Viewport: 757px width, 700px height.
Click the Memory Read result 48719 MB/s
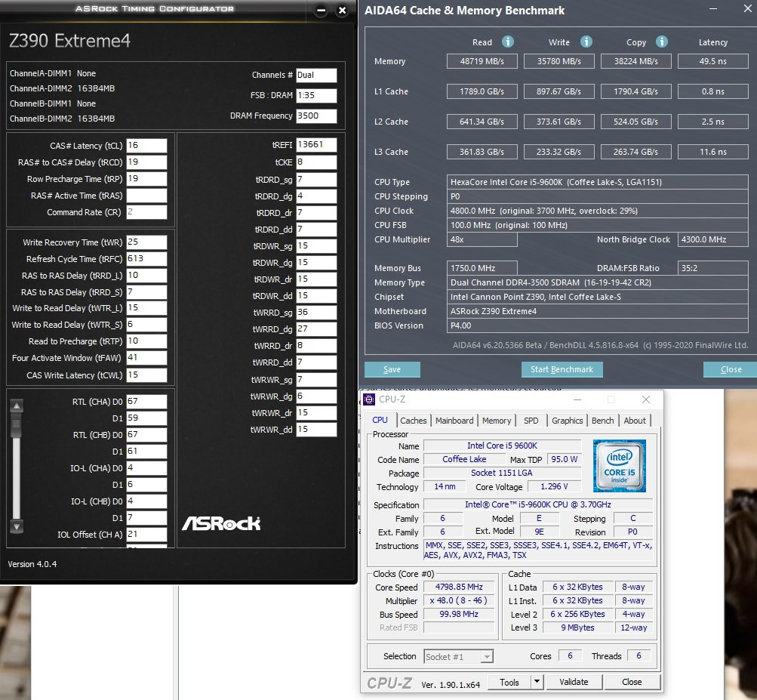click(482, 61)
